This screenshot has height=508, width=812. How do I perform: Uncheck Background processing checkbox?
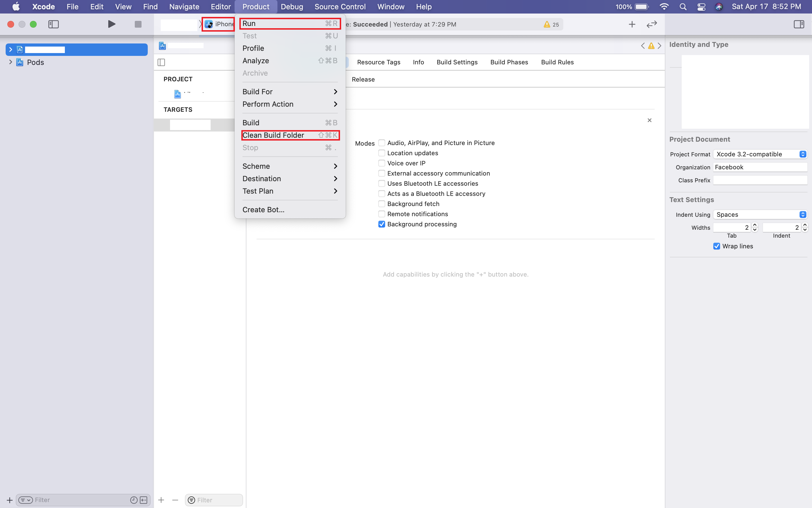381,224
